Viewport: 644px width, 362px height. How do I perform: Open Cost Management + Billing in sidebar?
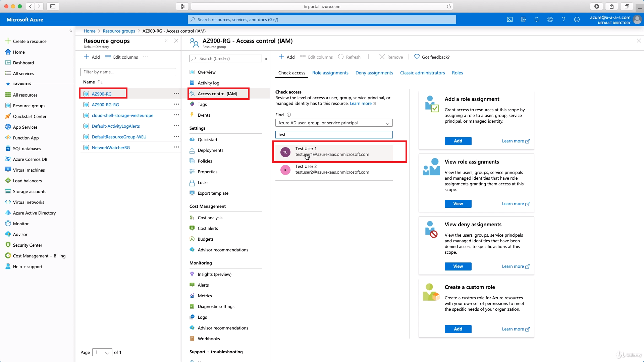(x=39, y=256)
